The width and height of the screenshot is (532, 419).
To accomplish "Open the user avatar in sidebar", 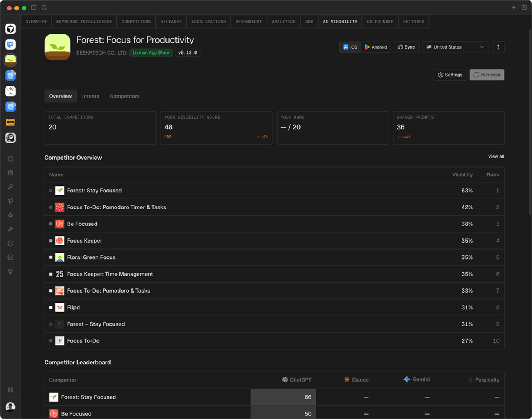I will point(10,407).
